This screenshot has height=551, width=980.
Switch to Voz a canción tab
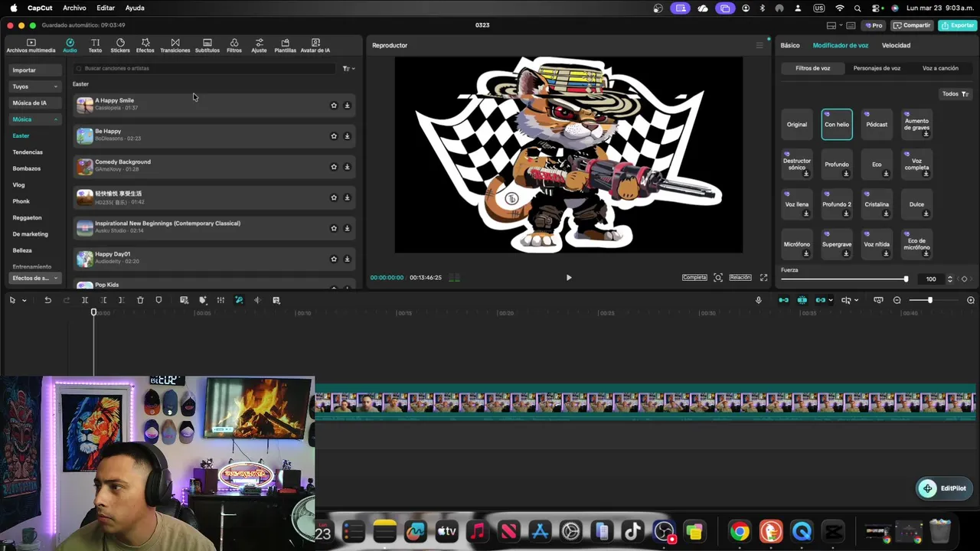pyautogui.click(x=940, y=68)
